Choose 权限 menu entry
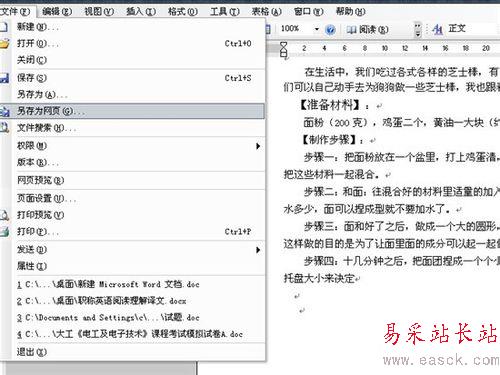 click(133, 146)
